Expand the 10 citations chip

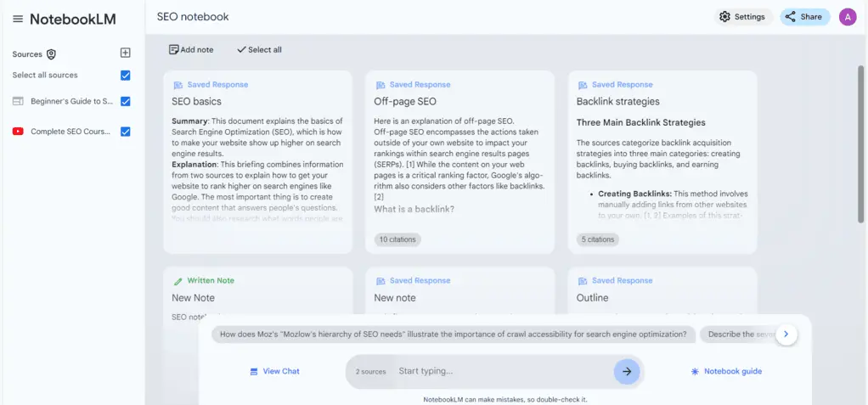click(x=397, y=239)
